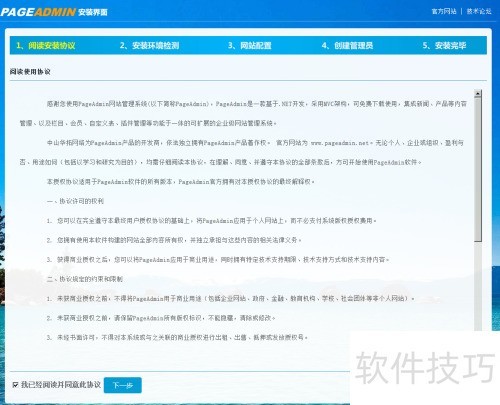This screenshot has height=405, width=500.
Task: Click the line starting 您拥有使用本软件构建
Action: click(174, 240)
